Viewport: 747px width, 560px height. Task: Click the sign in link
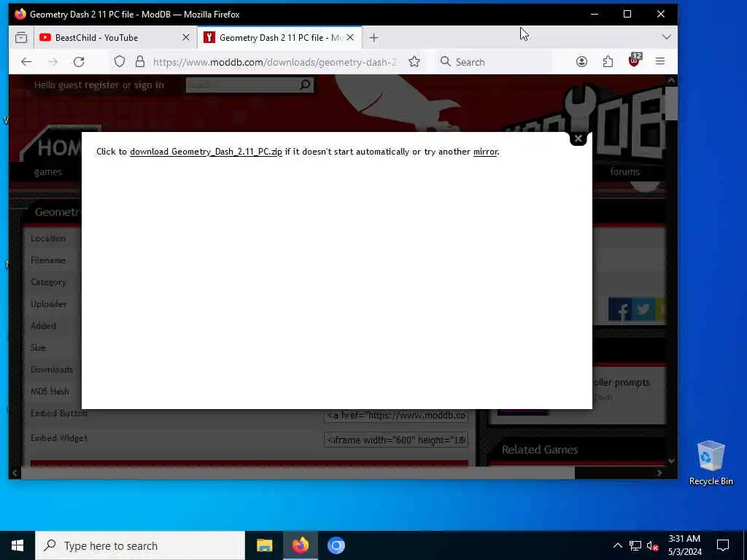click(149, 85)
